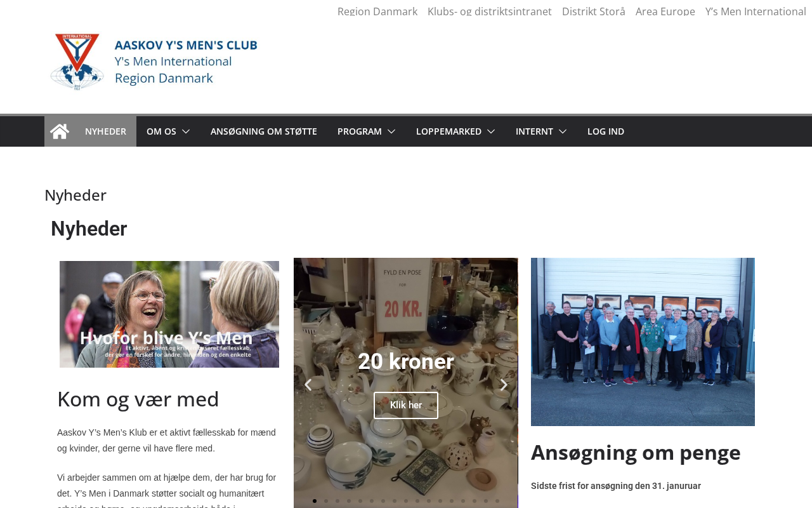Select the LOG IND menu item

pos(606,131)
